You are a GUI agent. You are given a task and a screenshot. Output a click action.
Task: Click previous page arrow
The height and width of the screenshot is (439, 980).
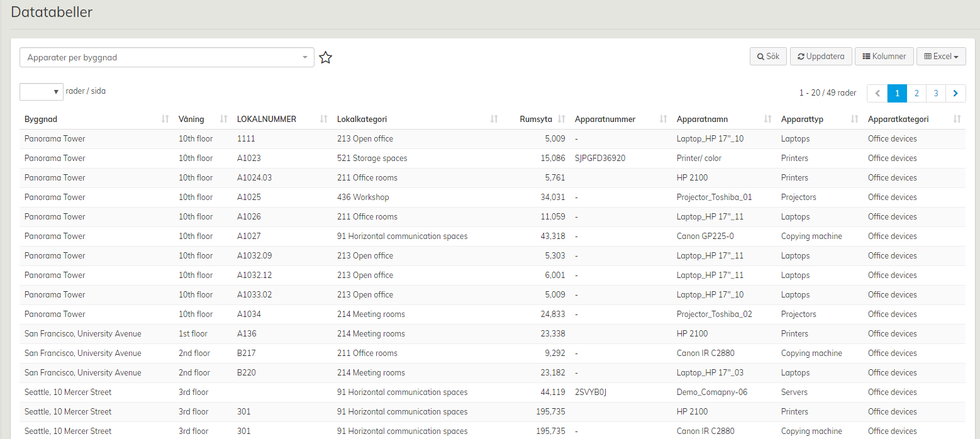[877, 93]
